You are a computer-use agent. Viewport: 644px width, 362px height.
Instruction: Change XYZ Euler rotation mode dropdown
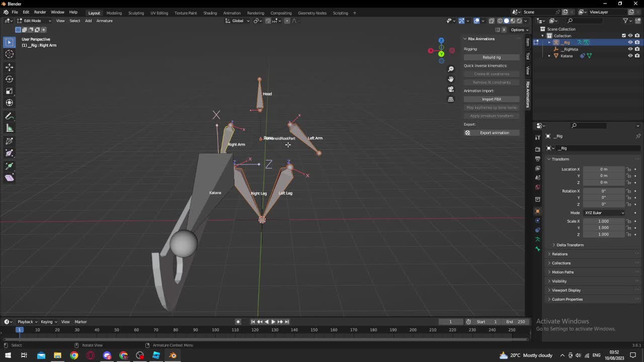[x=604, y=213]
